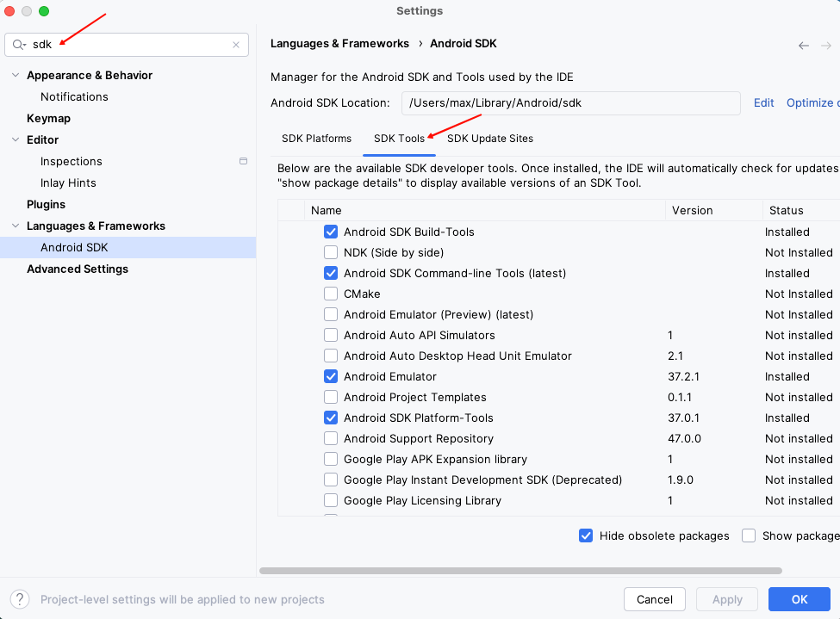This screenshot has width=840, height=619.
Task: Click the Installed status for Build-Tools
Action: click(787, 232)
